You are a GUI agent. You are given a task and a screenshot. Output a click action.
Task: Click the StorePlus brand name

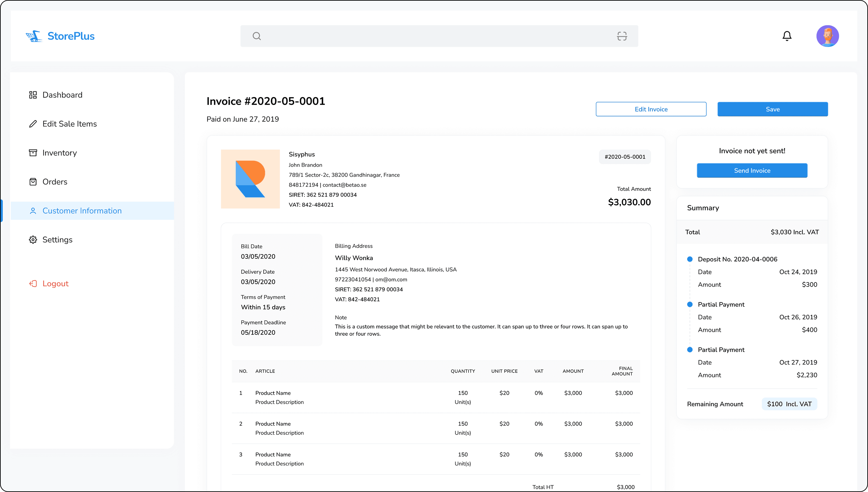(x=71, y=36)
